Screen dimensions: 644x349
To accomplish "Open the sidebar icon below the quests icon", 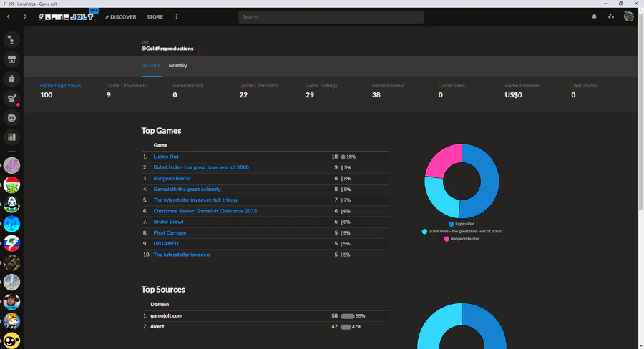I will 11,118.
